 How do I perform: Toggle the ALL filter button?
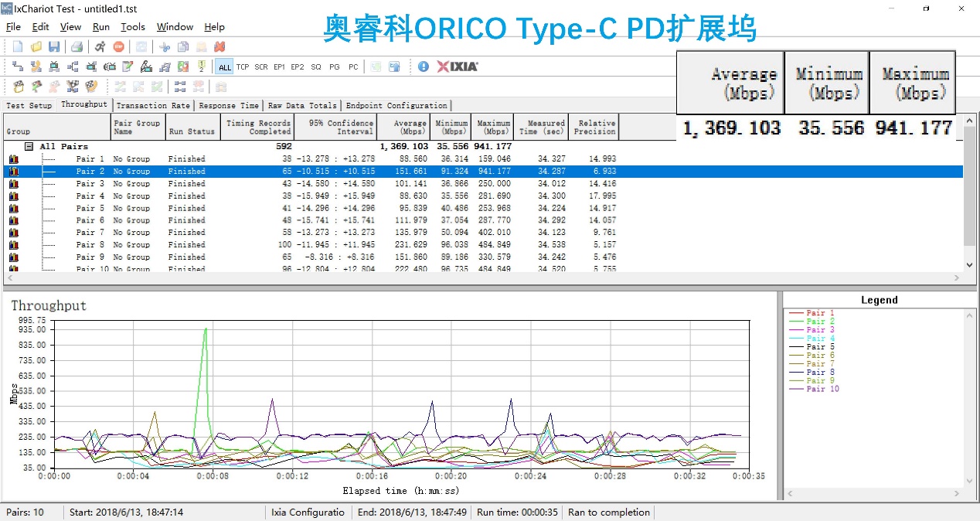tap(224, 67)
